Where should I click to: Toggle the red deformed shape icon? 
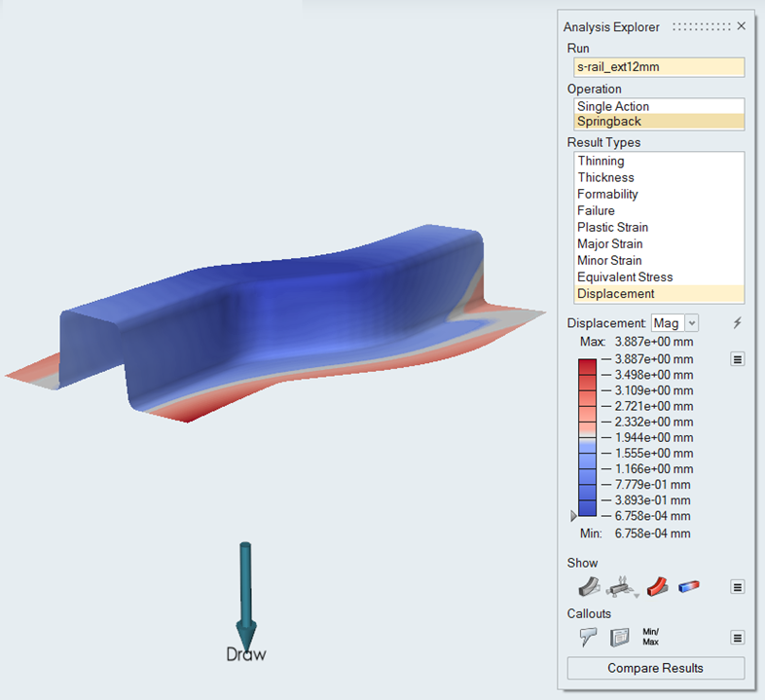click(658, 586)
